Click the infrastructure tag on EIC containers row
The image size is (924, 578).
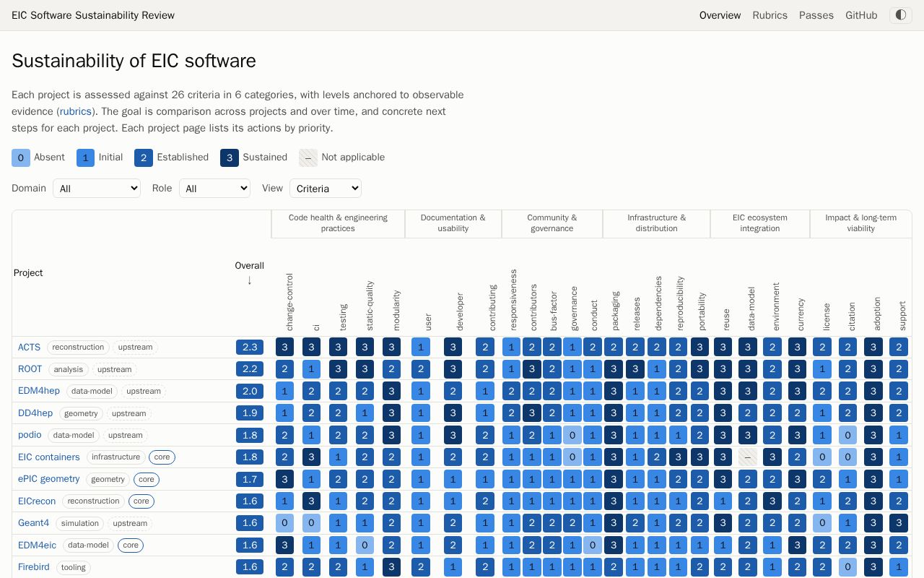pyautogui.click(x=115, y=457)
